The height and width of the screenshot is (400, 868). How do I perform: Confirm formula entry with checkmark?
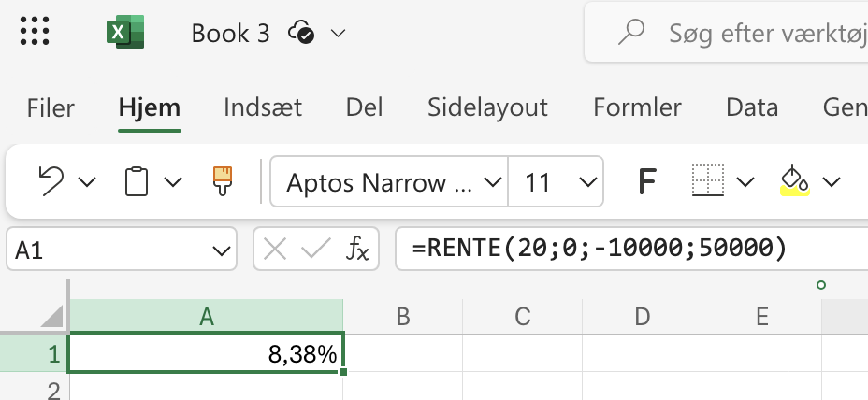point(315,250)
